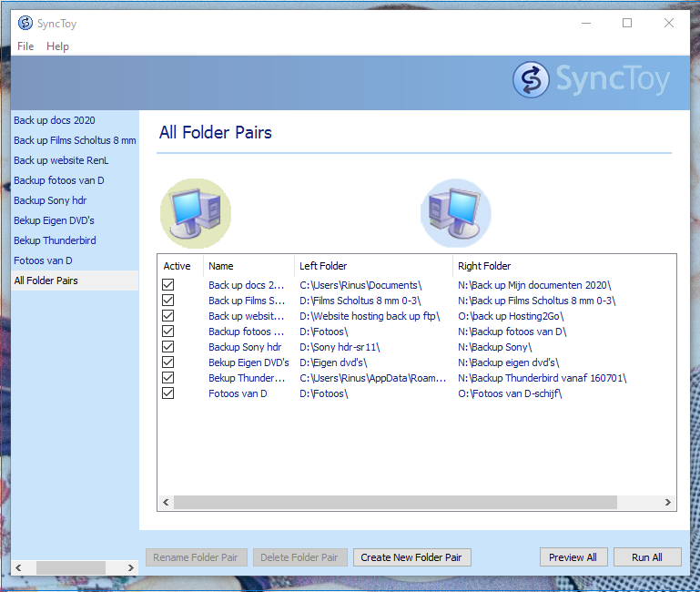Image resolution: width=700 pixels, height=592 pixels.
Task: Click left folder D:\Sony hdr-sr11\
Action: click(340, 347)
